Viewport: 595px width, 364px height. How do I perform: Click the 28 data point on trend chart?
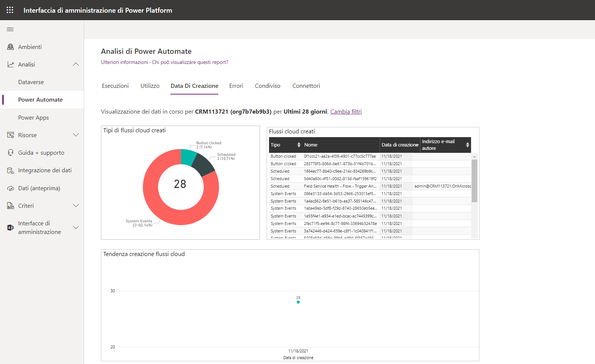(x=298, y=302)
